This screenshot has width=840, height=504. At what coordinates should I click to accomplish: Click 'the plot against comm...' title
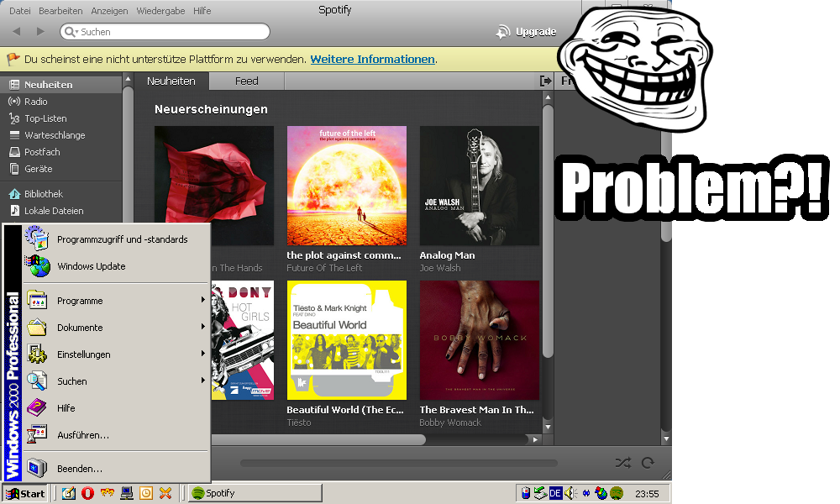[344, 255]
